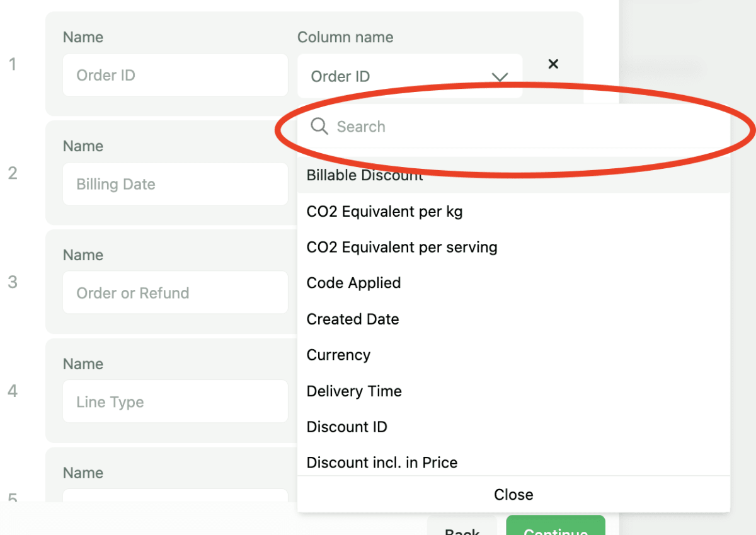756x535 pixels.
Task: Click the Line Type name input
Action: point(175,402)
